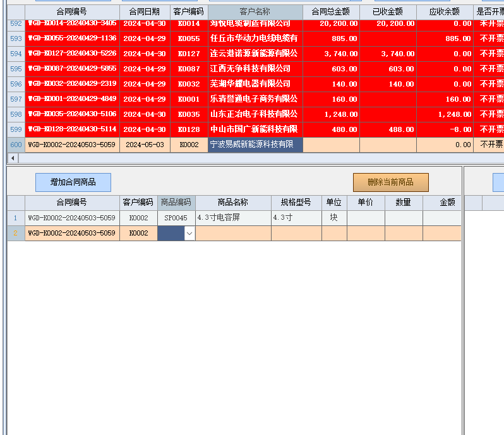Click the 规格型号 cell reading 4.3寸
Viewport: 504px width, 435px height.
296,218
